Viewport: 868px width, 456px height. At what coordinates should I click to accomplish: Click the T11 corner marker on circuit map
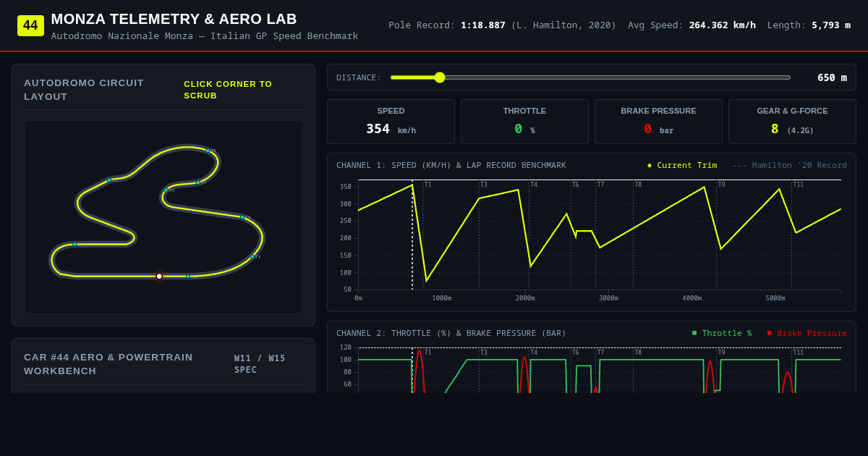click(75, 244)
